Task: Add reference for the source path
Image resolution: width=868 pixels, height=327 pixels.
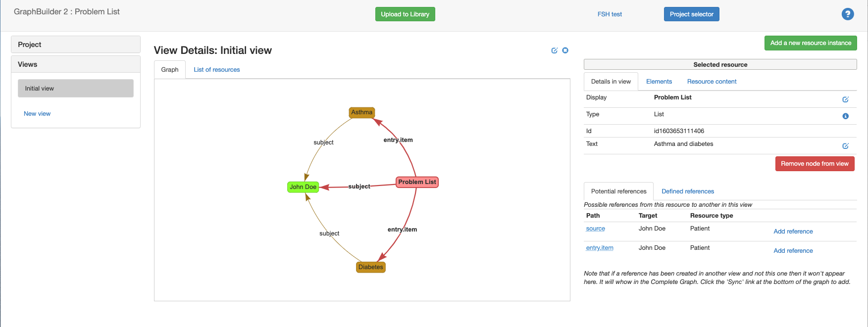Action: [x=793, y=232]
